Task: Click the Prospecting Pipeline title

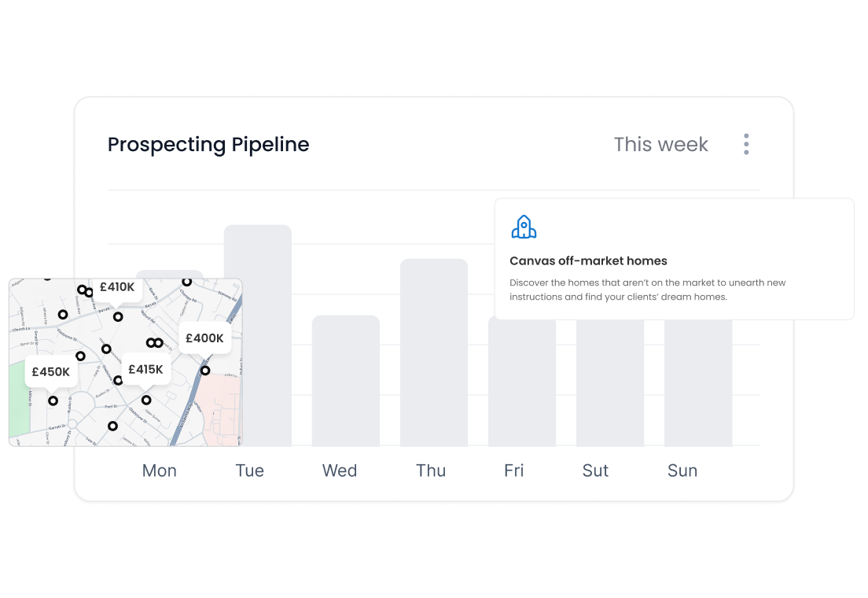Action: pyautogui.click(x=208, y=145)
